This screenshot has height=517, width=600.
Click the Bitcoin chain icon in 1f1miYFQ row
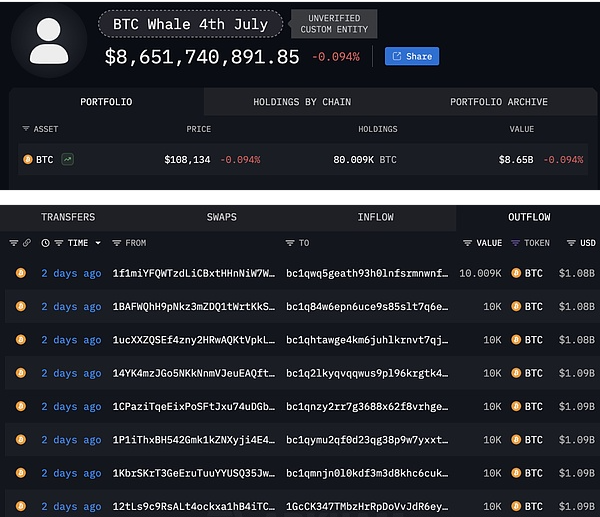point(21,273)
